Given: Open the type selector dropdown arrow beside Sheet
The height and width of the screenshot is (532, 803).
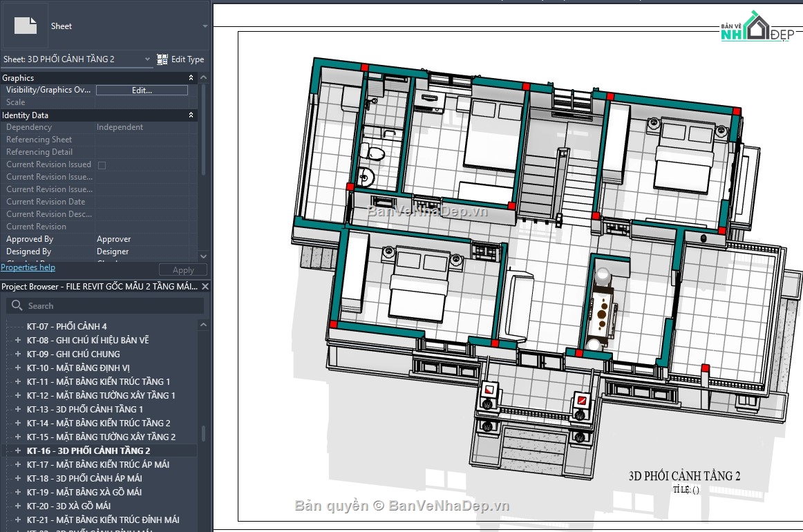Looking at the screenshot, I should (205, 26).
